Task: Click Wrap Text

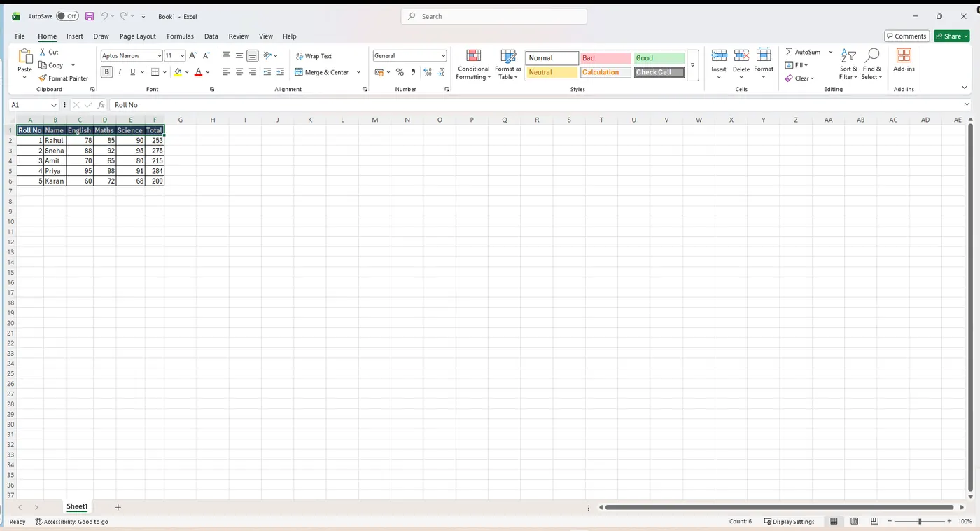Action: (x=314, y=56)
